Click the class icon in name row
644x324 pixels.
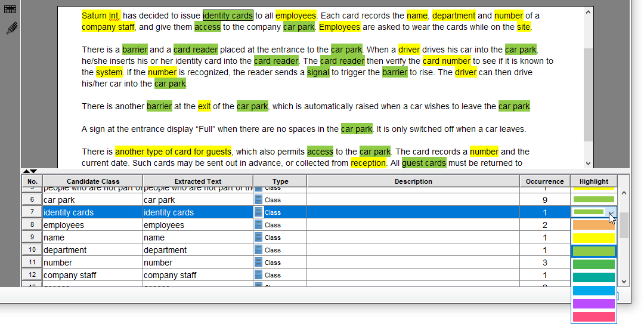pyautogui.click(x=258, y=237)
